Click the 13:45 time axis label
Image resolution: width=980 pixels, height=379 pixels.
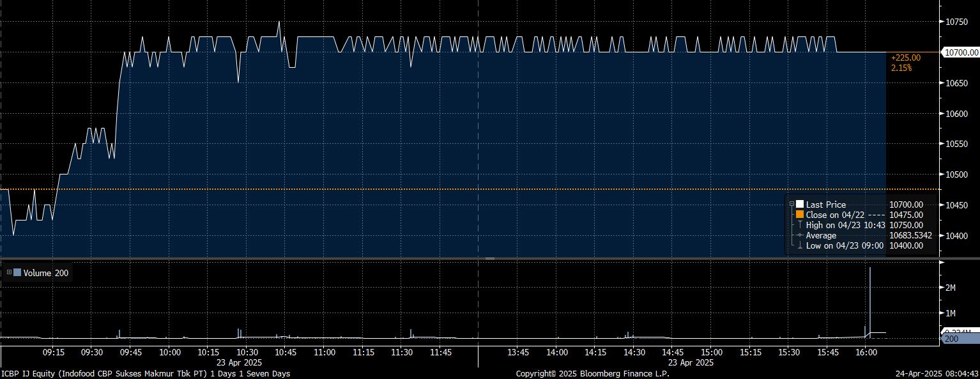[x=517, y=352]
